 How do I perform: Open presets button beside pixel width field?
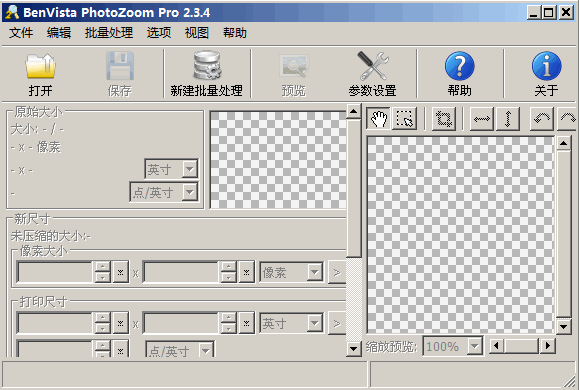coord(120,272)
